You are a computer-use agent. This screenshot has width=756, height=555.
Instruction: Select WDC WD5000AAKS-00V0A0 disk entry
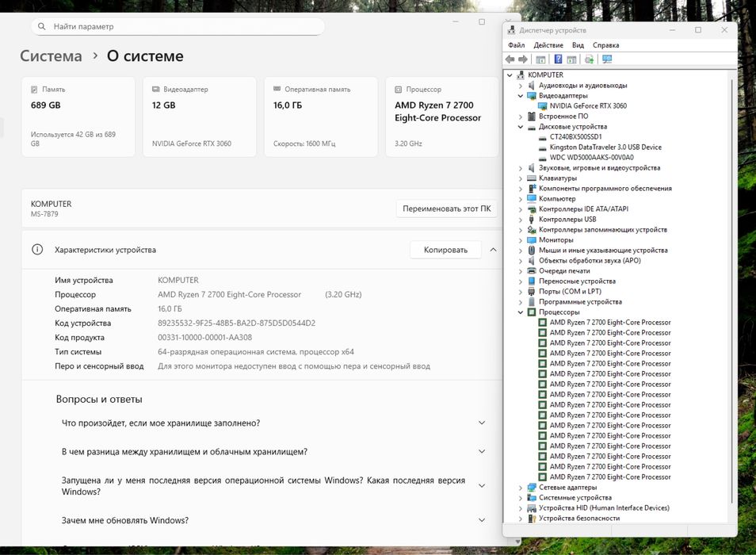tap(592, 157)
